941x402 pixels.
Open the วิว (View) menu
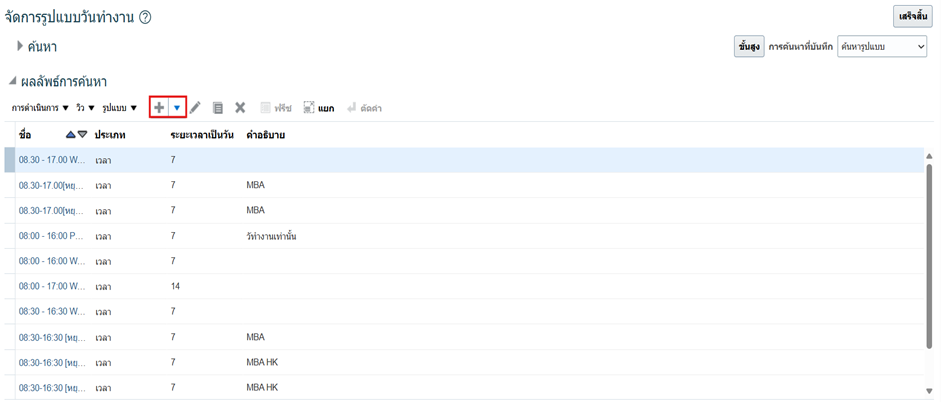click(x=85, y=108)
